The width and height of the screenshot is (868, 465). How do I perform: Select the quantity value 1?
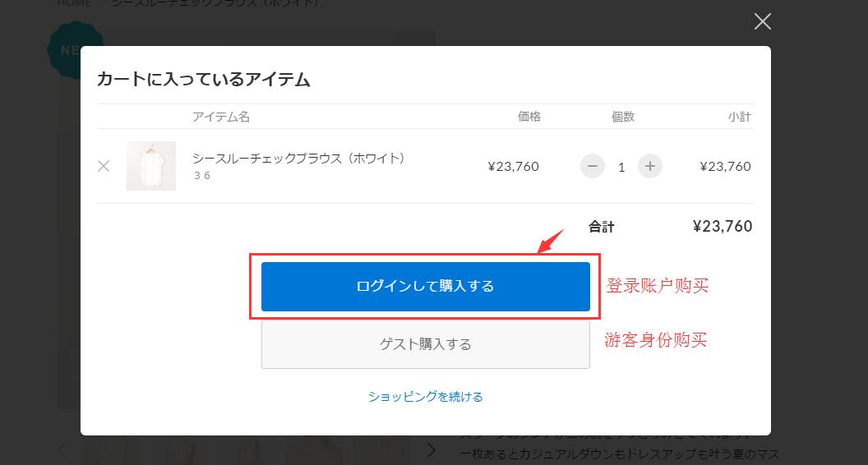coord(621,167)
